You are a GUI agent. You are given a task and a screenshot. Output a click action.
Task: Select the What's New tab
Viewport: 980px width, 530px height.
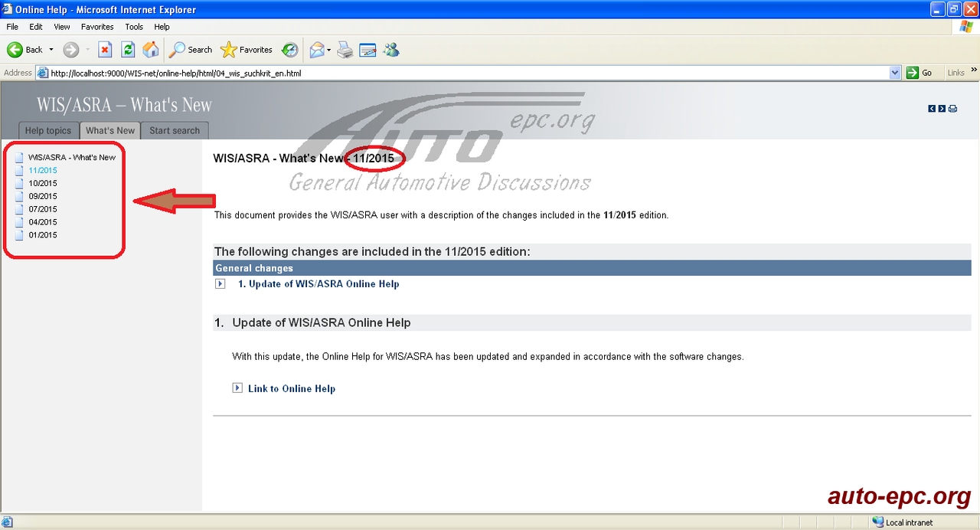tap(110, 130)
